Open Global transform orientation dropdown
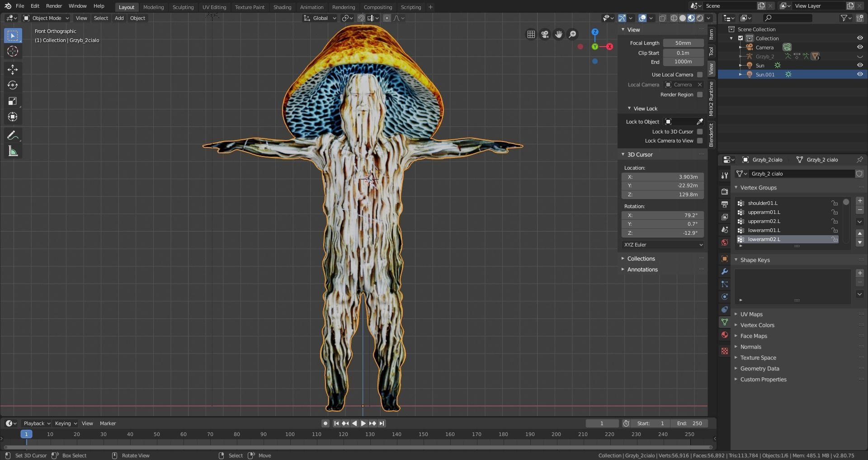Screen dimensions: 868x460 pos(320,18)
